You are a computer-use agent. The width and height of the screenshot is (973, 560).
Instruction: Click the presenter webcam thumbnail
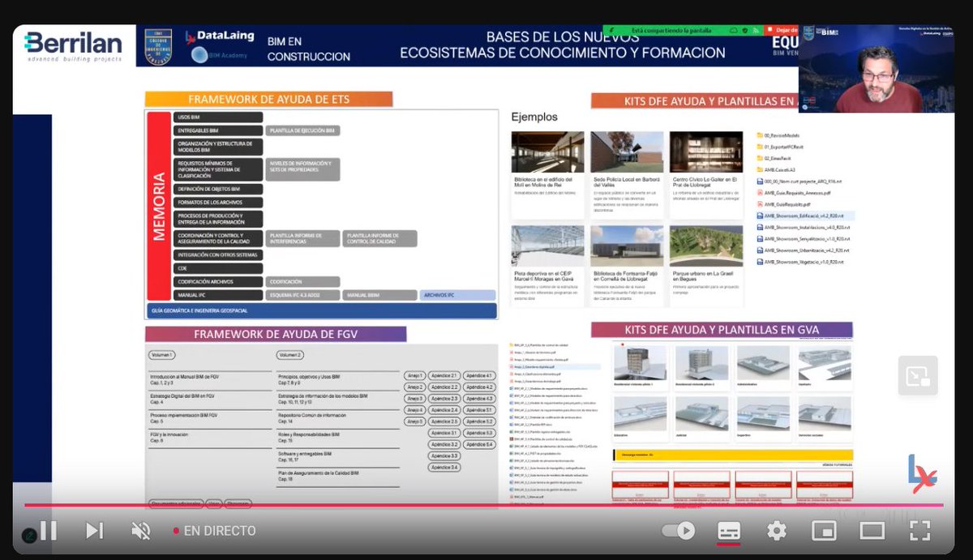[x=877, y=69]
